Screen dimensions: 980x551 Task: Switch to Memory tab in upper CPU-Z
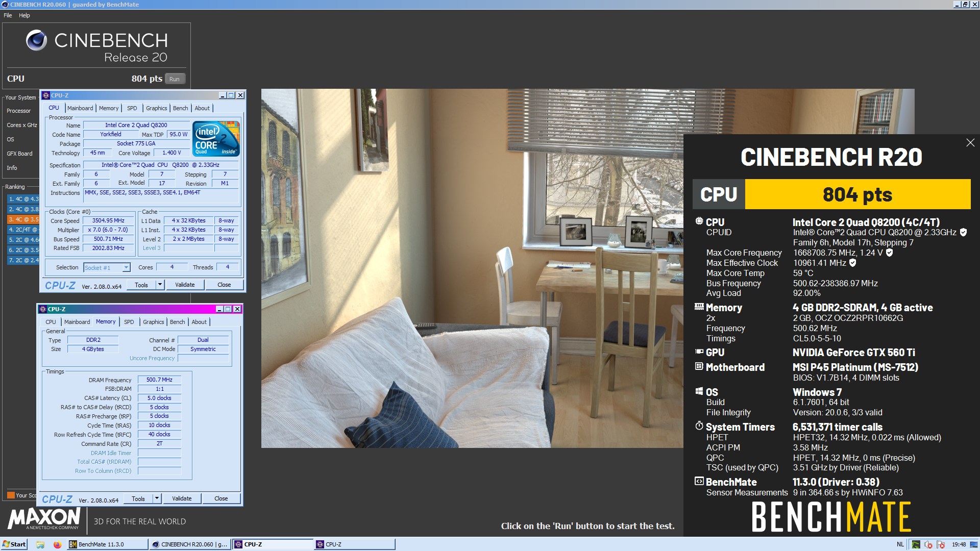[x=109, y=108]
